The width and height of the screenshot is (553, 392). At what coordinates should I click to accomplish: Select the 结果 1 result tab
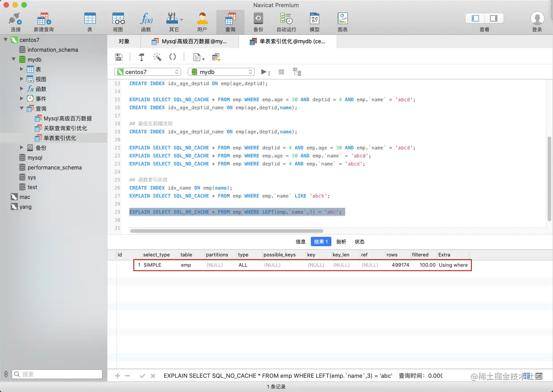tap(321, 242)
